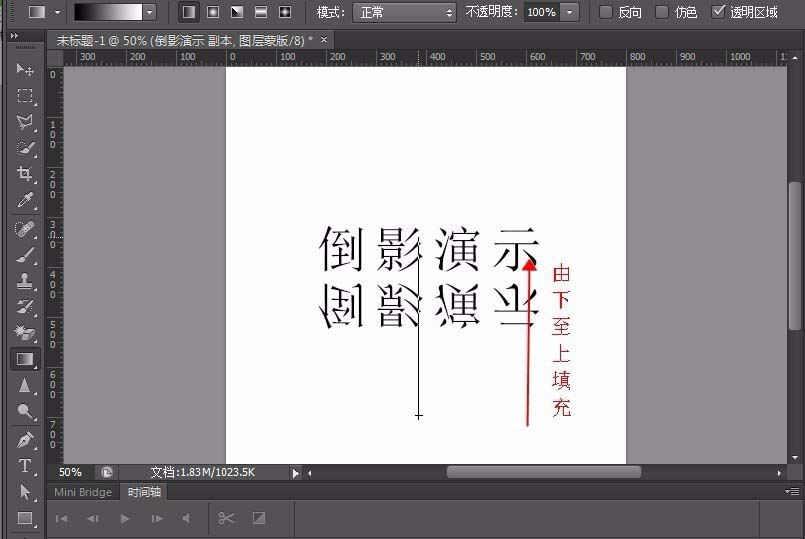Click the timeline transition icon
The width and height of the screenshot is (805, 539).
click(259, 518)
